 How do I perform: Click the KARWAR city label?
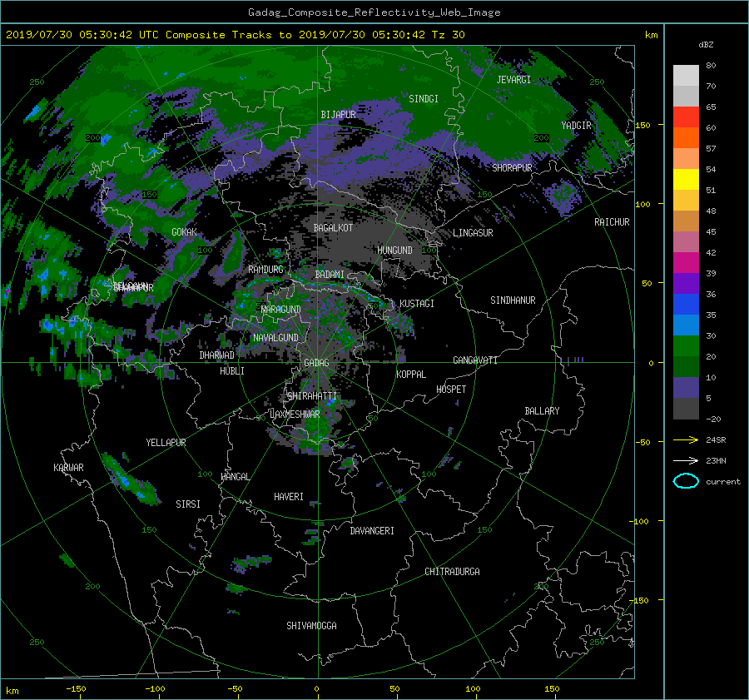pos(68,467)
